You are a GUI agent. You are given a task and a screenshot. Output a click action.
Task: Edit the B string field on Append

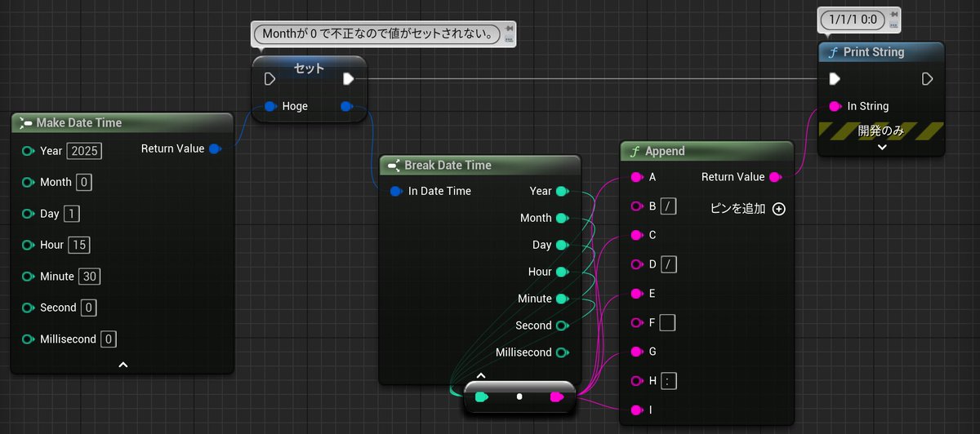pyautogui.click(x=669, y=206)
